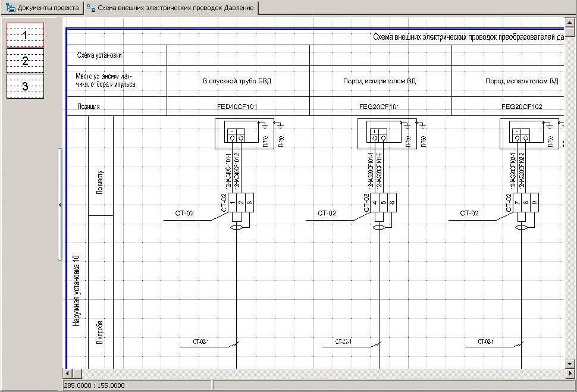577x392 pixels.
Task: Click the 'В опускной трубе БВД' cell
Action: [x=237, y=80]
